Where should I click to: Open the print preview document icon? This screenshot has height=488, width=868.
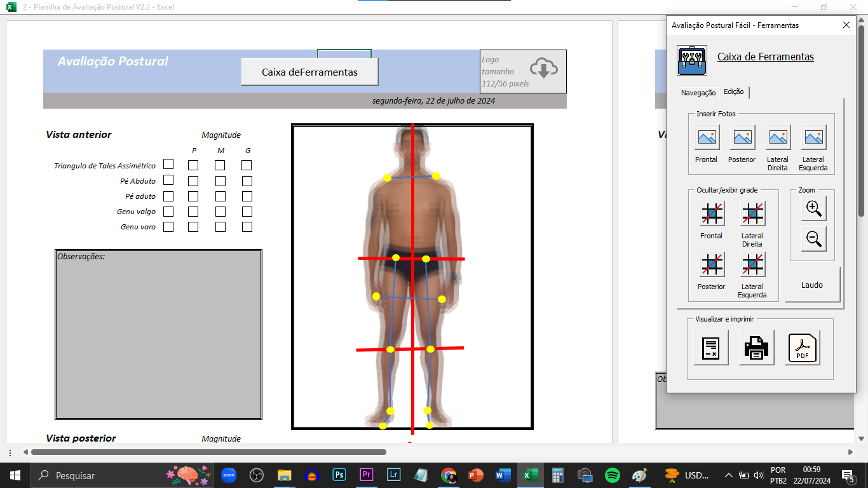pos(710,348)
